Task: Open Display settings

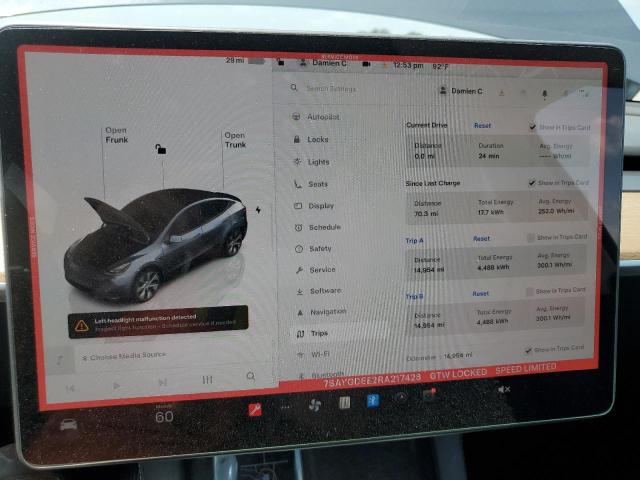Action: coord(314,206)
